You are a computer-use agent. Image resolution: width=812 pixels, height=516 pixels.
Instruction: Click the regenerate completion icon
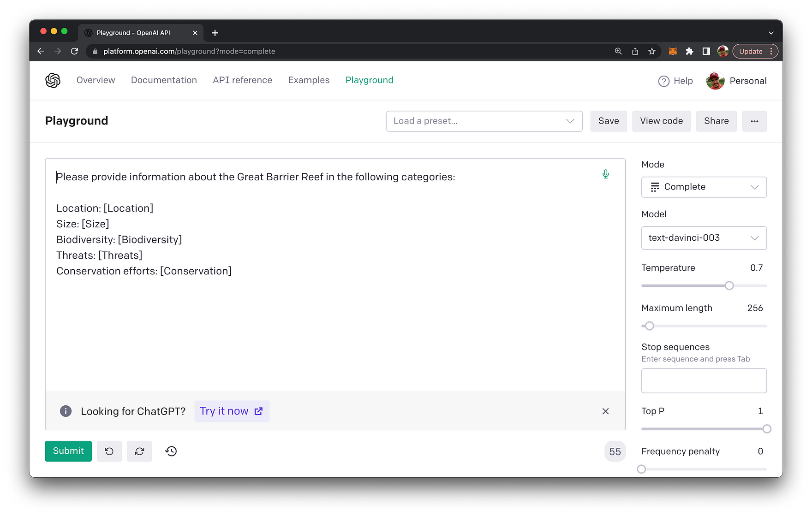pos(140,451)
